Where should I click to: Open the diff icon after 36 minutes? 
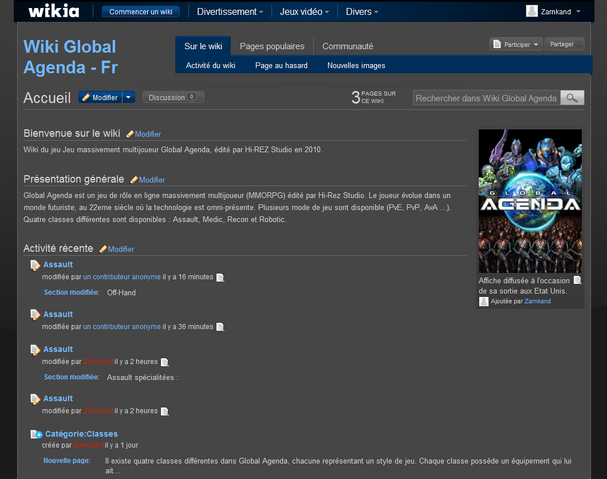pos(220,327)
